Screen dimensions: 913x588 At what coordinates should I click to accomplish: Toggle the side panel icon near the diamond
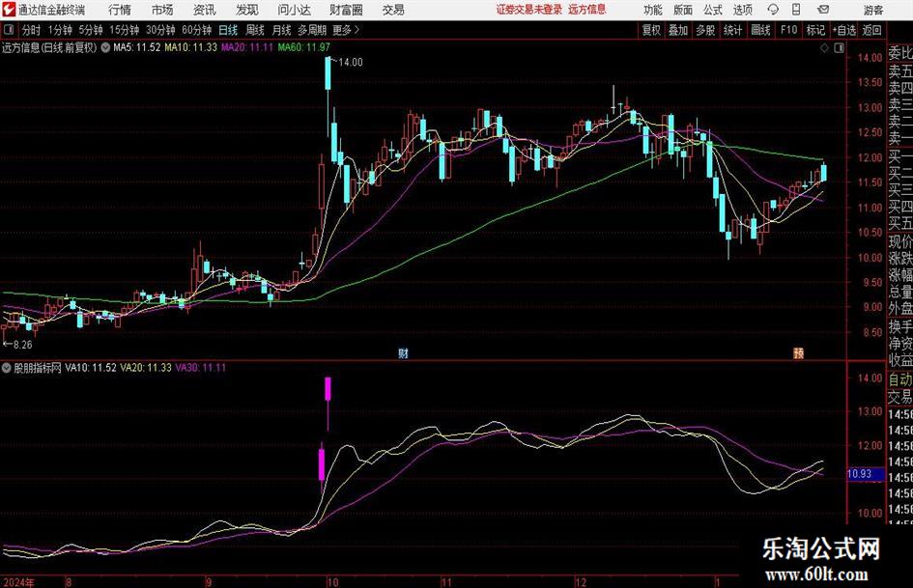(839, 48)
